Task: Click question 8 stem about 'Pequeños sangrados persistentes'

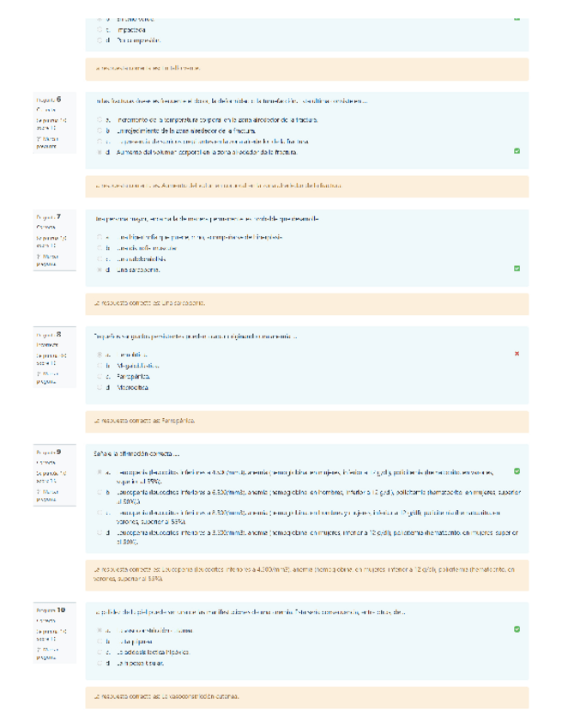Action: (x=196, y=336)
